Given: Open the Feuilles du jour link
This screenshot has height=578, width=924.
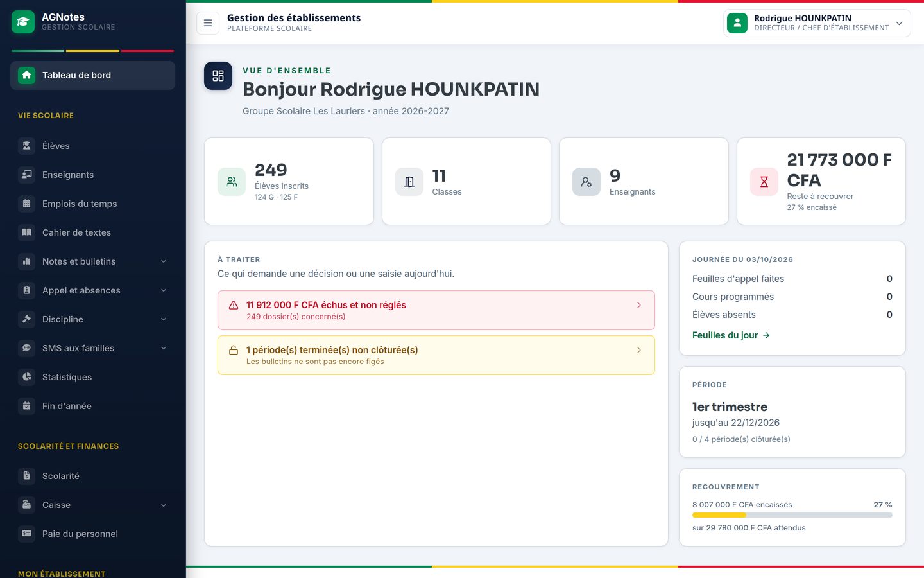Looking at the screenshot, I should [731, 335].
